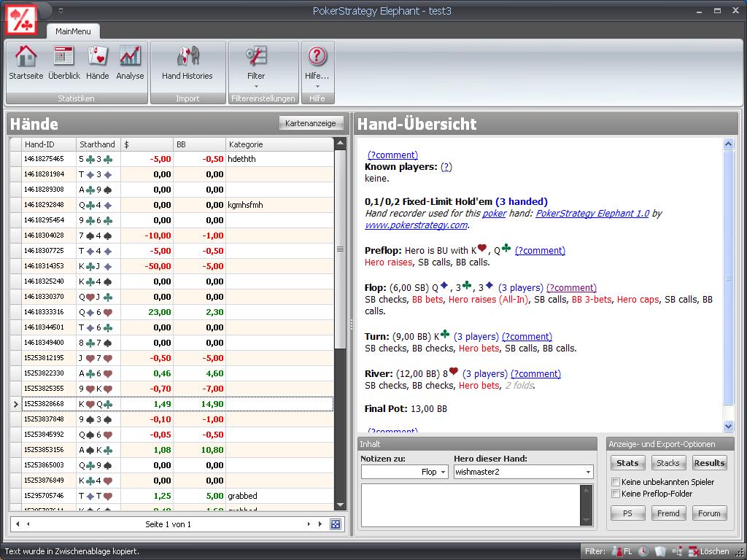Viewport: 747px width, 560px height.
Task: Toggle the Stacks display option
Action: tap(668, 463)
